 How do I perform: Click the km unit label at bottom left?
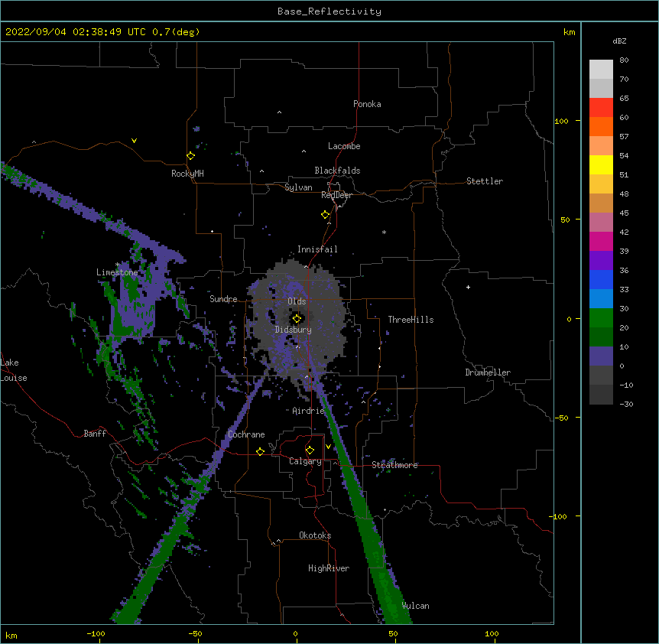(11, 635)
